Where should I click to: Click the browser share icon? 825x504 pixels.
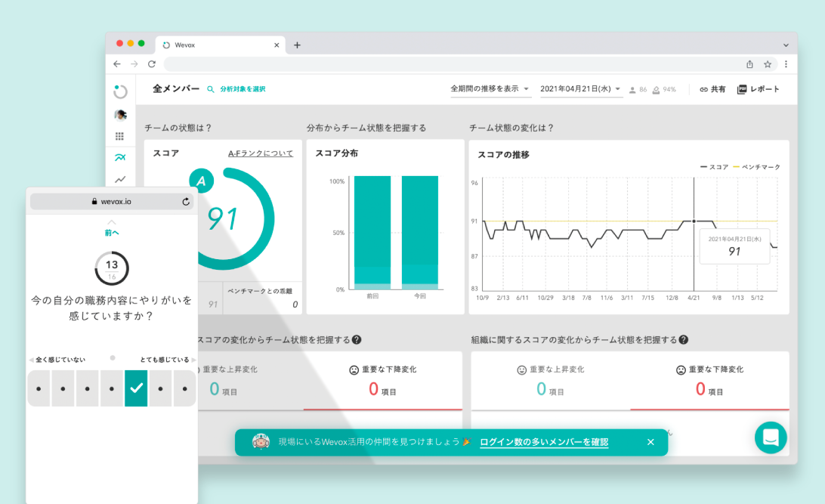coord(749,64)
